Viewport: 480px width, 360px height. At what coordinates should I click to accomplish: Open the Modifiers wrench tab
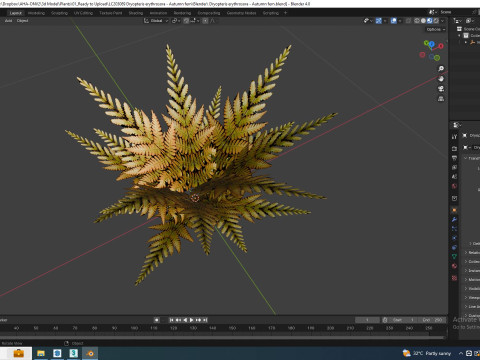[454, 219]
